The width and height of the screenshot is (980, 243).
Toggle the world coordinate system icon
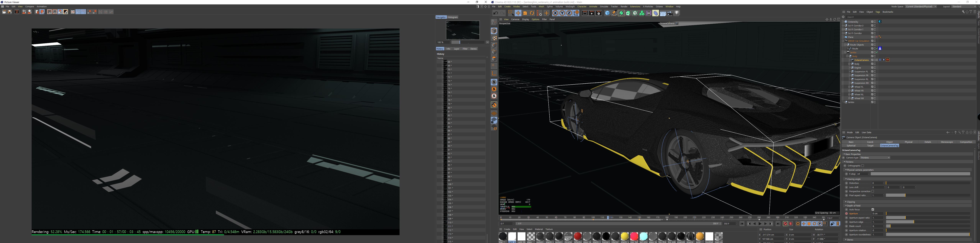(576, 13)
